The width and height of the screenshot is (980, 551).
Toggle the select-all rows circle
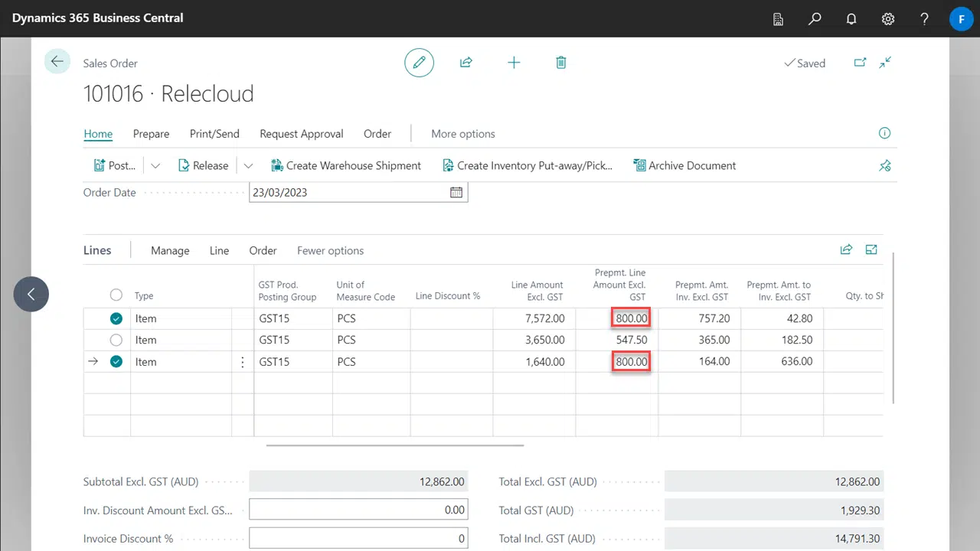[116, 295]
